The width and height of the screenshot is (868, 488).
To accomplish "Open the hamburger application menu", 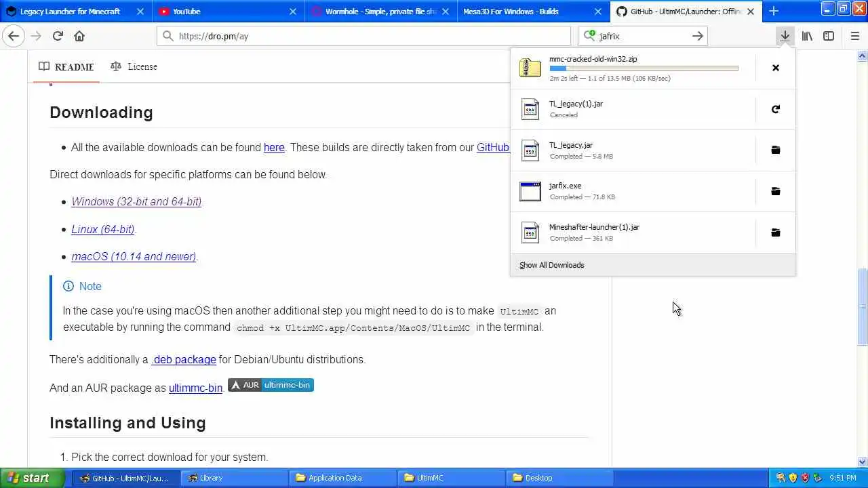I will [854, 36].
